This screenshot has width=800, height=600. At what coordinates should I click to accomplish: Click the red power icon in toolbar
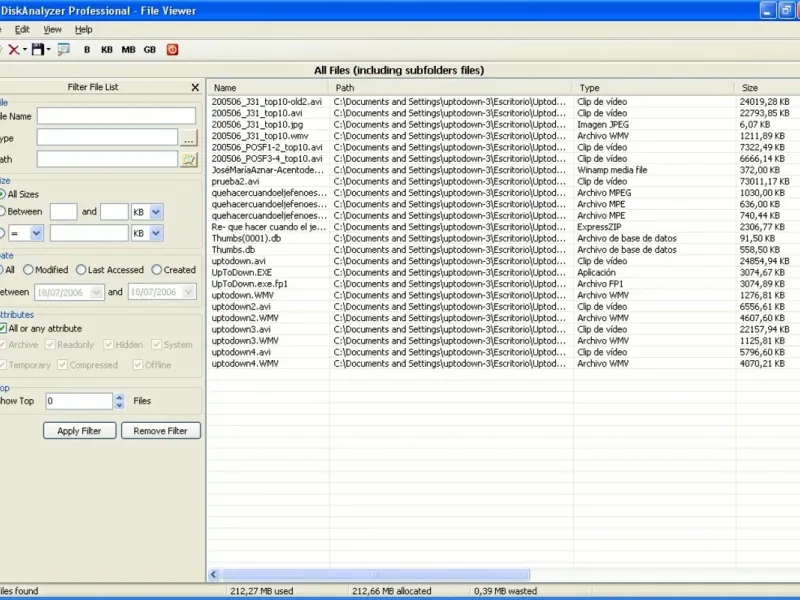click(x=172, y=49)
